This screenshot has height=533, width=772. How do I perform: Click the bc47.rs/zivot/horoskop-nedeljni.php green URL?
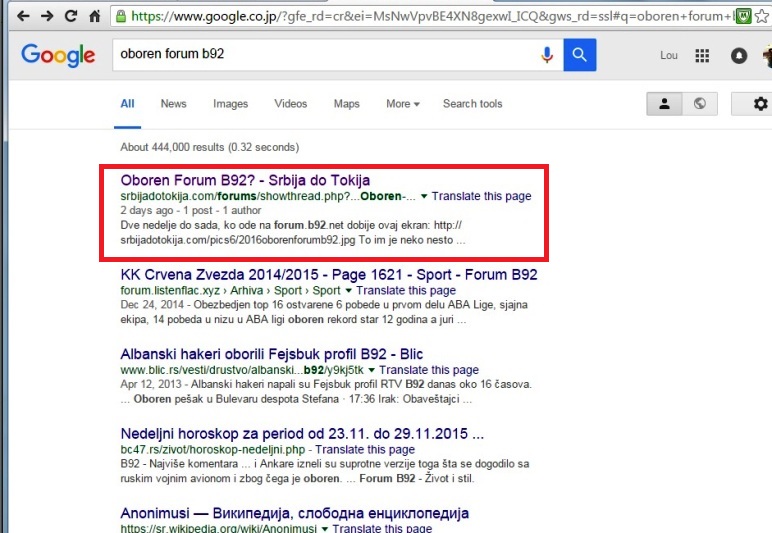point(213,450)
